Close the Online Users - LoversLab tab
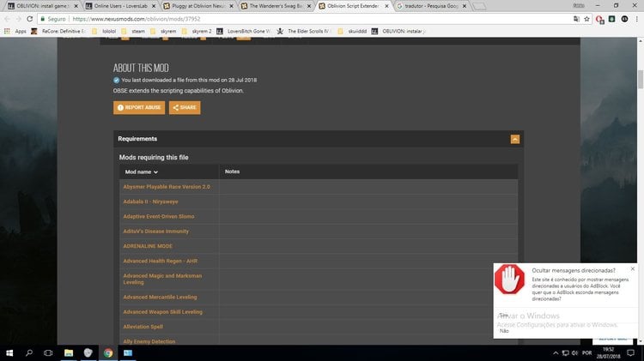 pyautogui.click(x=154, y=6)
